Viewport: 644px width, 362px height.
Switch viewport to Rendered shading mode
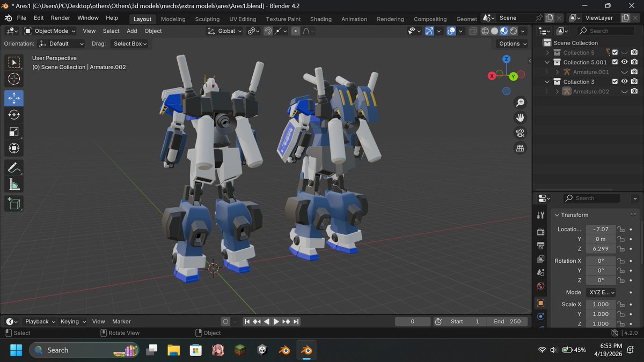point(514,31)
